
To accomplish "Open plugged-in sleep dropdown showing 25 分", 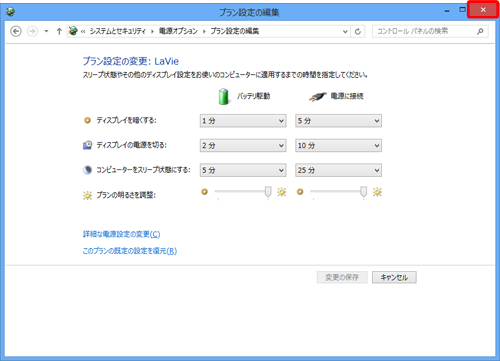I will click(x=338, y=170).
